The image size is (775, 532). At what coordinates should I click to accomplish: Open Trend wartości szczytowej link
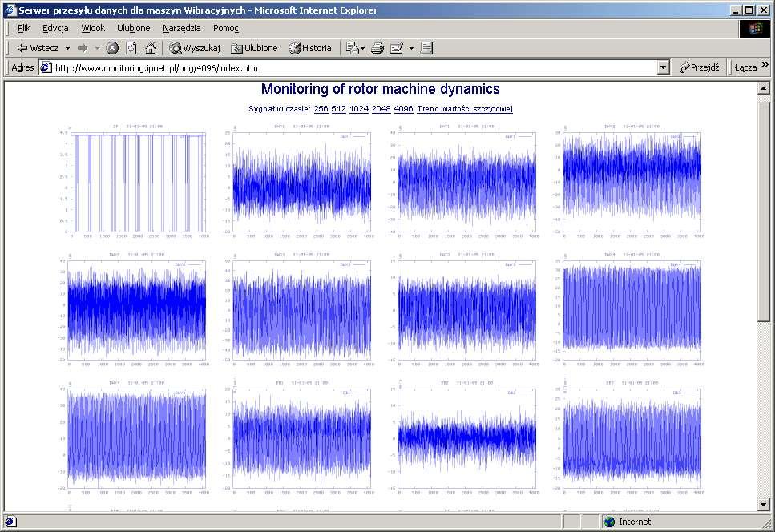(x=465, y=109)
